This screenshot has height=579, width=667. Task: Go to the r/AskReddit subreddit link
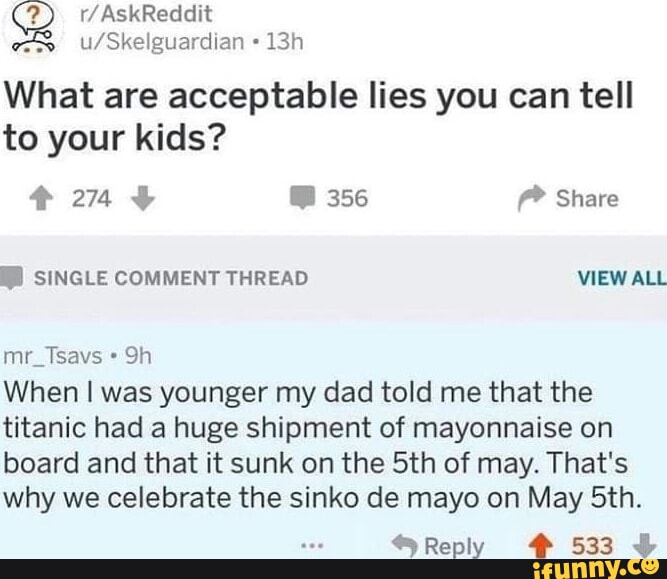click(x=140, y=14)
